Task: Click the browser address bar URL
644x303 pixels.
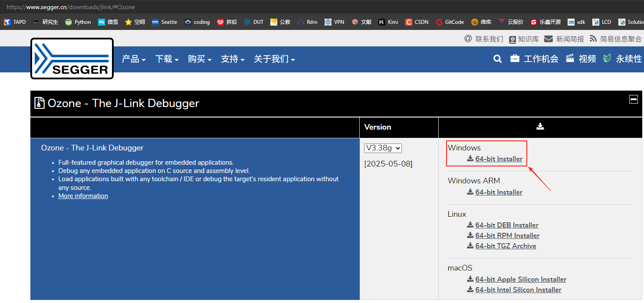Action: tap(71, 7)
